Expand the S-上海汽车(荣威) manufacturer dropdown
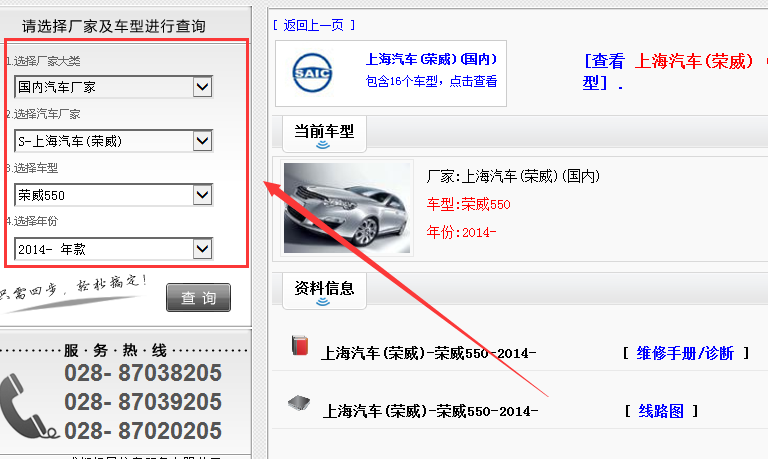Screen dimensions: 768x459 (113, 141)
